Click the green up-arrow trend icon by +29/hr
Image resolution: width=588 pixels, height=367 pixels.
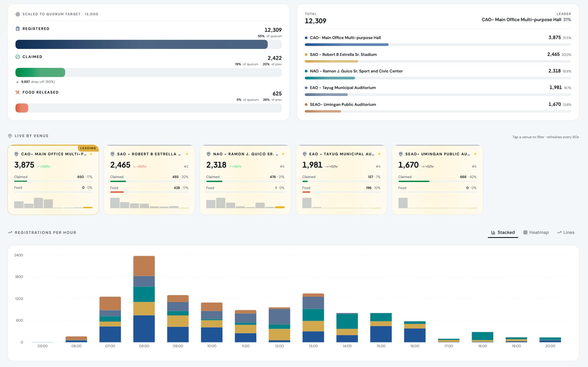[38, 167]
